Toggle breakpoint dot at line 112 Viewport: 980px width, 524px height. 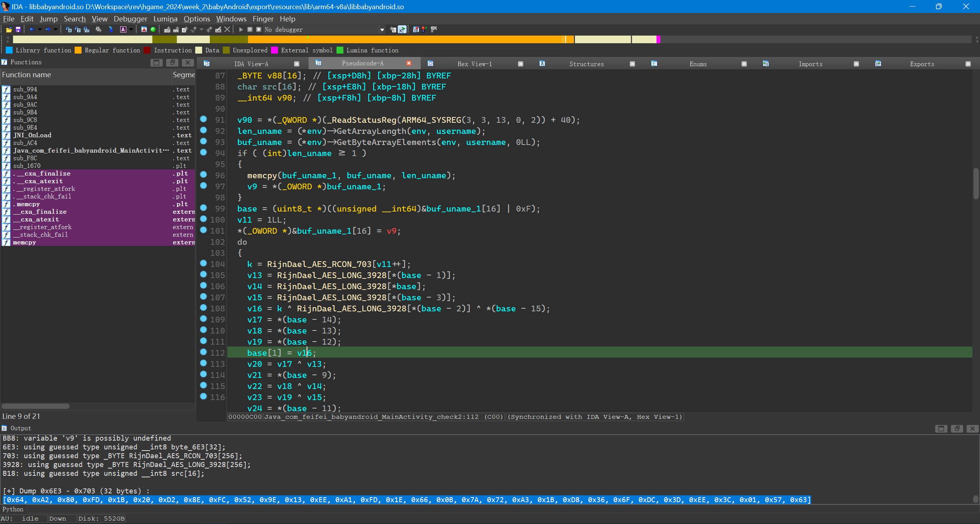(x=204, y=352)
